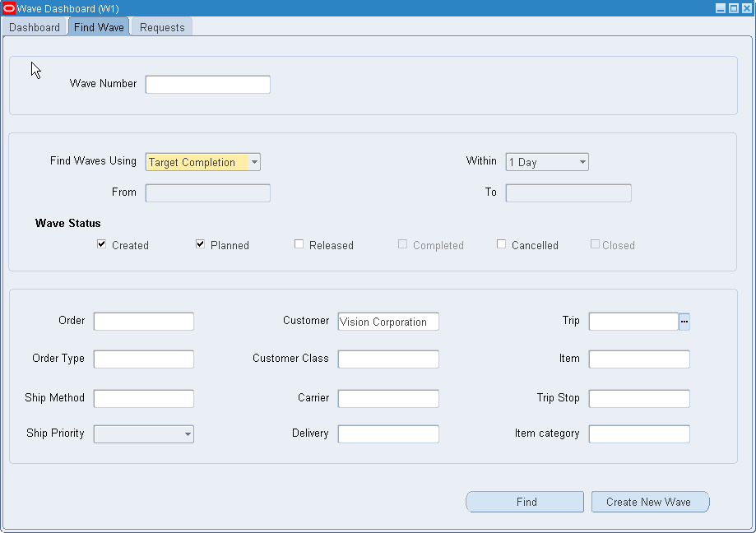Viewport: 756px width, 533px height.
Task: Maximize the Wave Dashboard window
Action: [x=733, y=8]
